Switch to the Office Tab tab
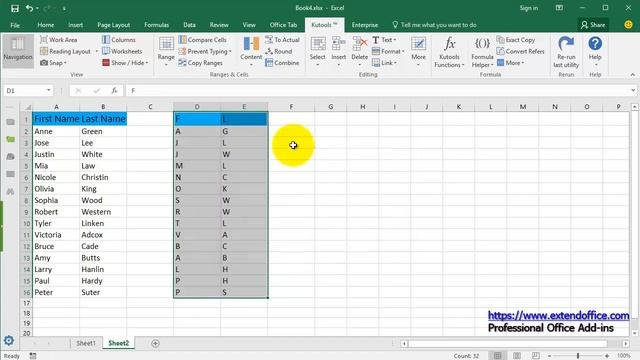640x360 pixels. tap(283, 25)
